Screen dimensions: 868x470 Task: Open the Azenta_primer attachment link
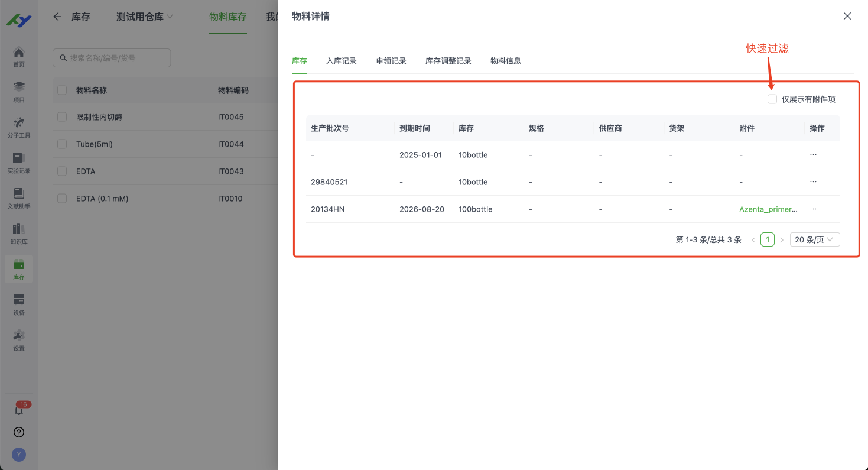pos(769,209)
